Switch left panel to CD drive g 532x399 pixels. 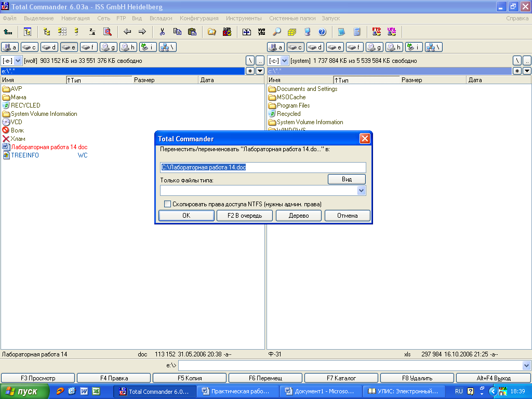click(109, 47)
